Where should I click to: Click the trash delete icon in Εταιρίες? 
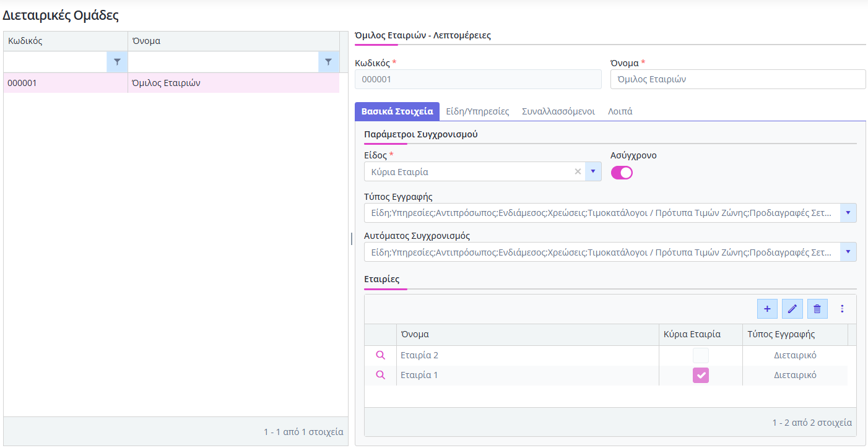817,309
